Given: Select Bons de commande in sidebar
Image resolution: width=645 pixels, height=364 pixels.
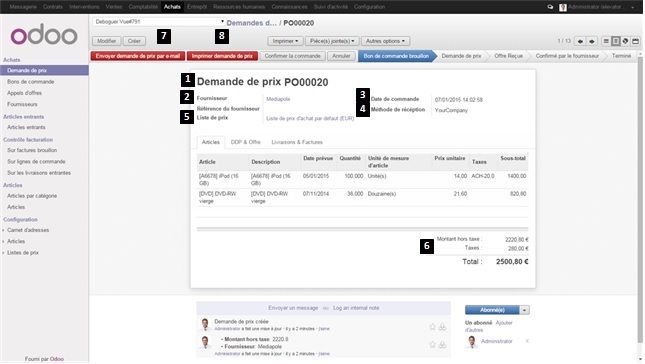Looking at the screenshot, I should click(x=30, y=82).
